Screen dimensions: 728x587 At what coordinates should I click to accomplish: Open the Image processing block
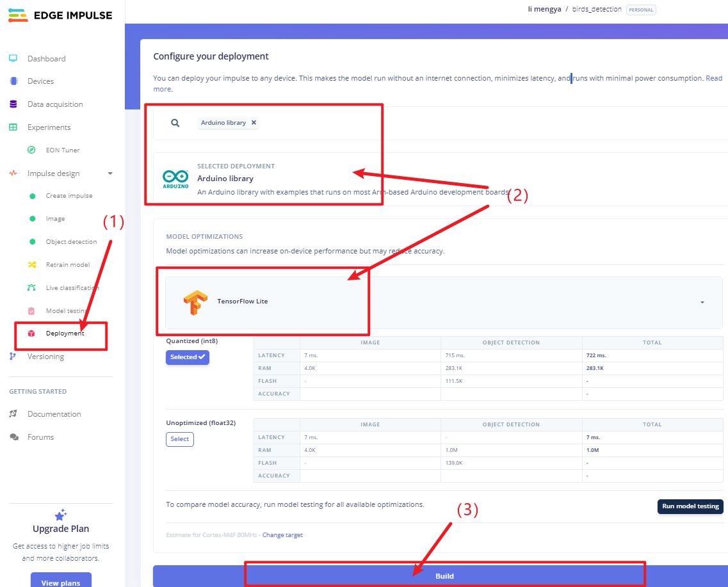pyautogui.click(x=55, y=218)
